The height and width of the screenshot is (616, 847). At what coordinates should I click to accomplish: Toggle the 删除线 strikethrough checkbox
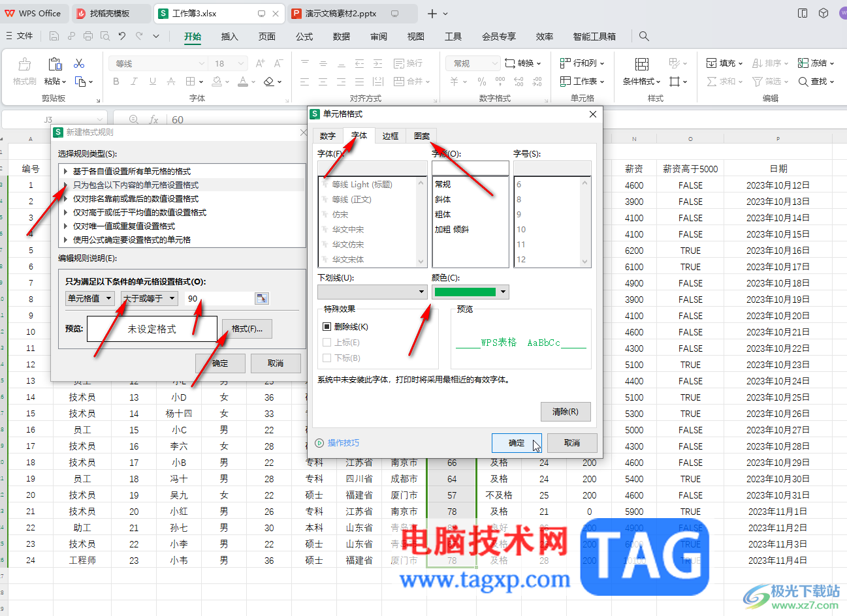pos(327,327)
